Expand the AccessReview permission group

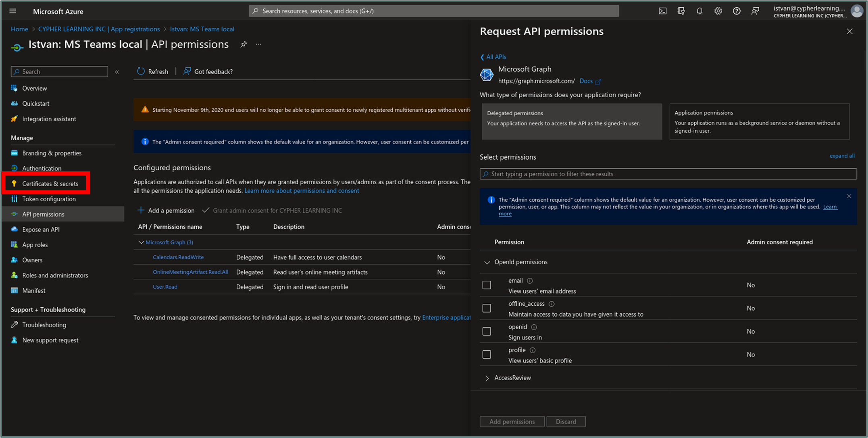tap(487, 378)
